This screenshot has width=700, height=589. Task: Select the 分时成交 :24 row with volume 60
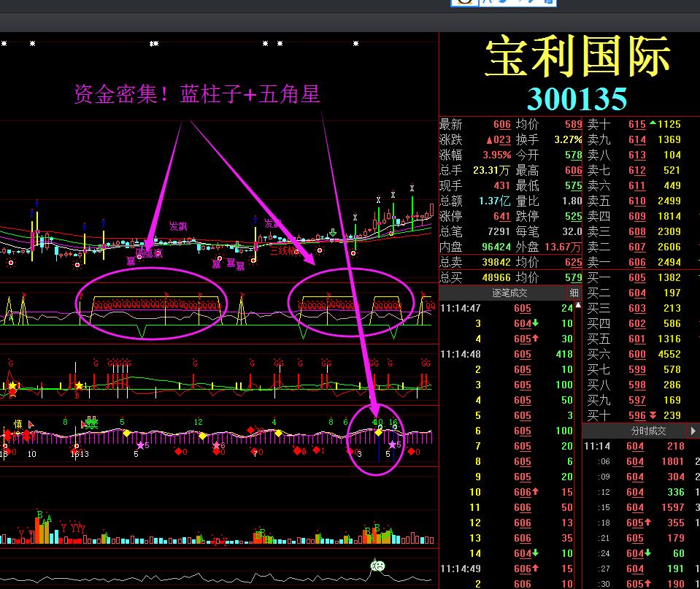[x=641, y=553]
